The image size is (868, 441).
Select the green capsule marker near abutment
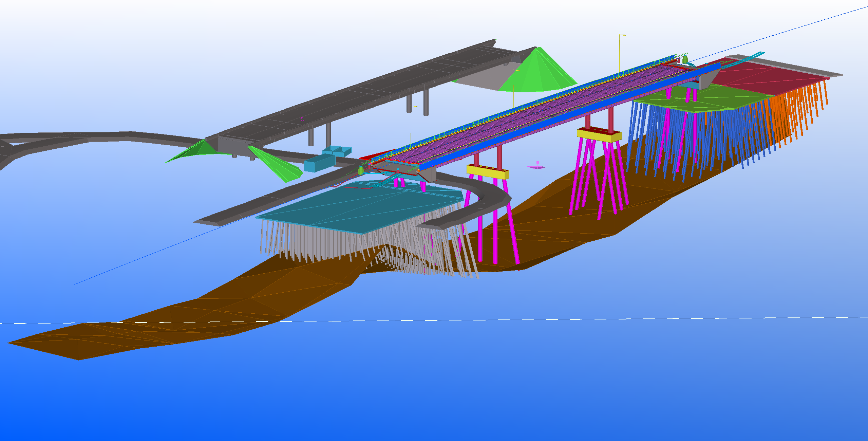[x=361, y=170]
